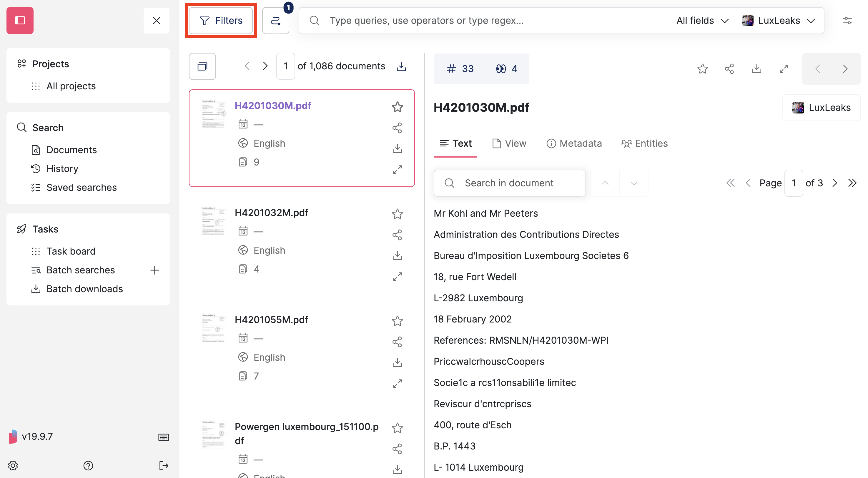
Task: Add a new batch search with plus
Action: pos(155,270)
